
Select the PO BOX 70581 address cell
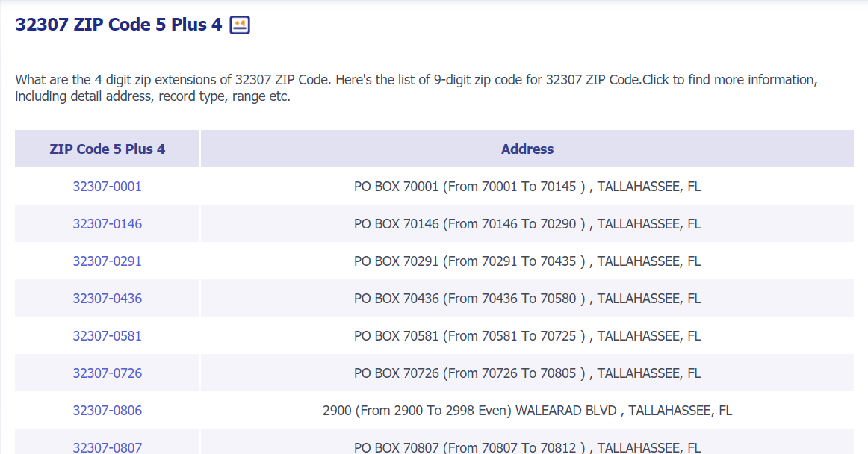(527, 336)
